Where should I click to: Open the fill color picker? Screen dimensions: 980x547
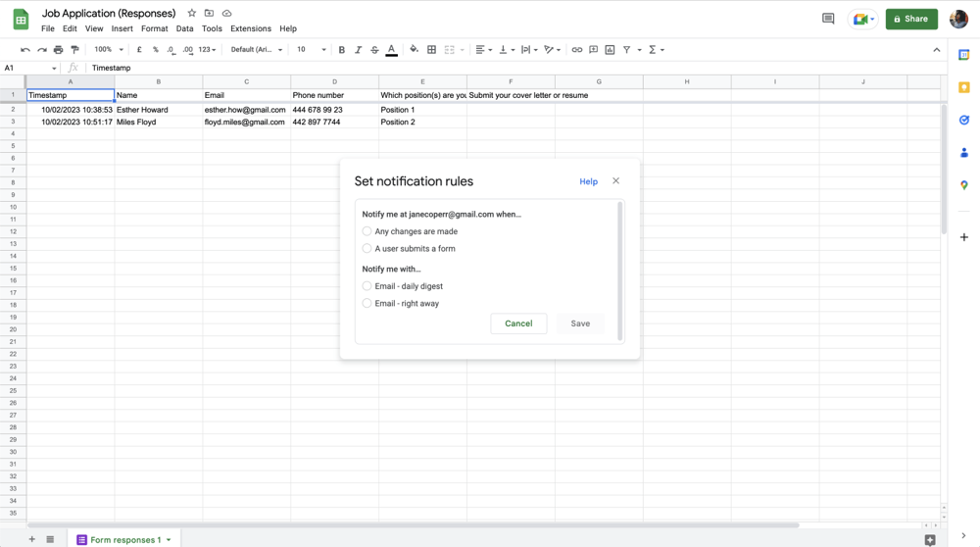tap(414, 50)
